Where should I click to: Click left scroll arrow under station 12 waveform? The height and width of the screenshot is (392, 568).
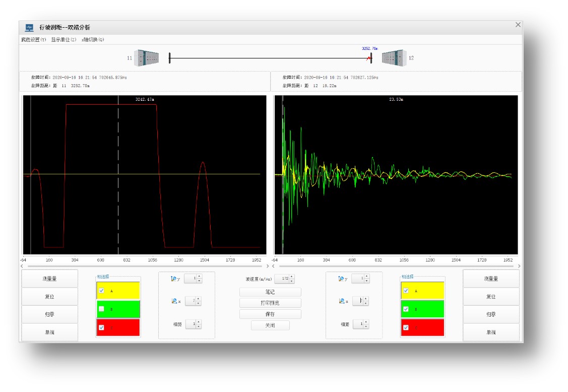[274, 266]
